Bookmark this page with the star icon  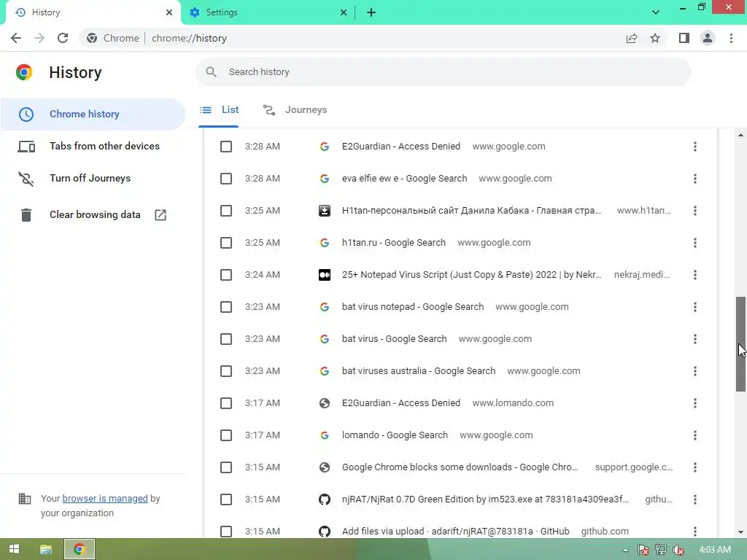(x=655, y=38)
